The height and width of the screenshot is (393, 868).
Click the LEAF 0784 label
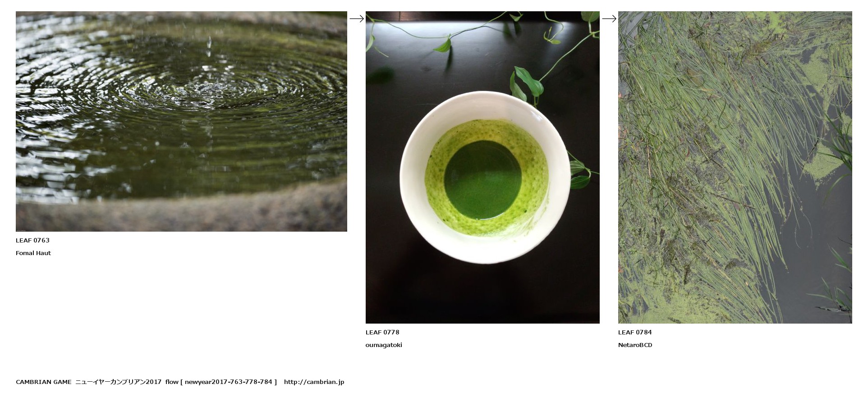pos(635,332)
